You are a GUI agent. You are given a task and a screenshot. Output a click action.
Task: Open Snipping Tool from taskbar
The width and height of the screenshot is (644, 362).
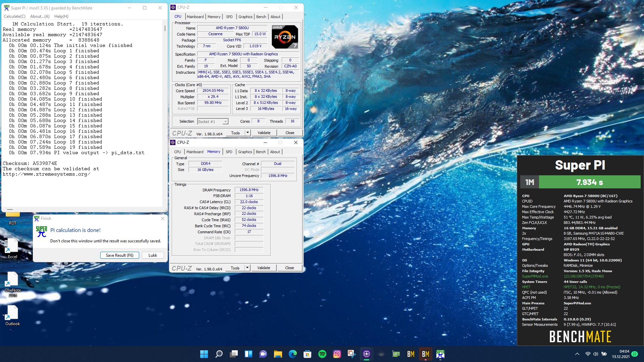click(x=352, y=354)
